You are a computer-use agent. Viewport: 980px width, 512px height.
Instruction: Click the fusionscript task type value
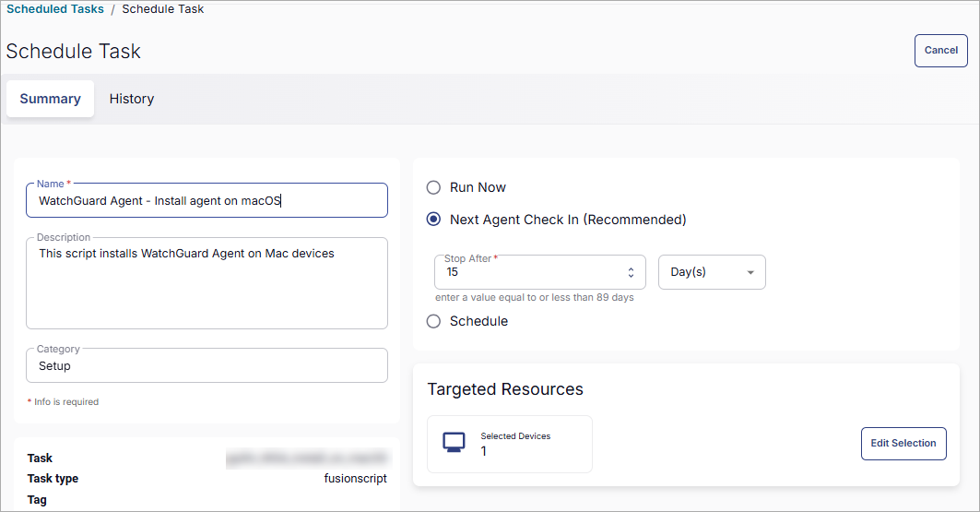355,478
